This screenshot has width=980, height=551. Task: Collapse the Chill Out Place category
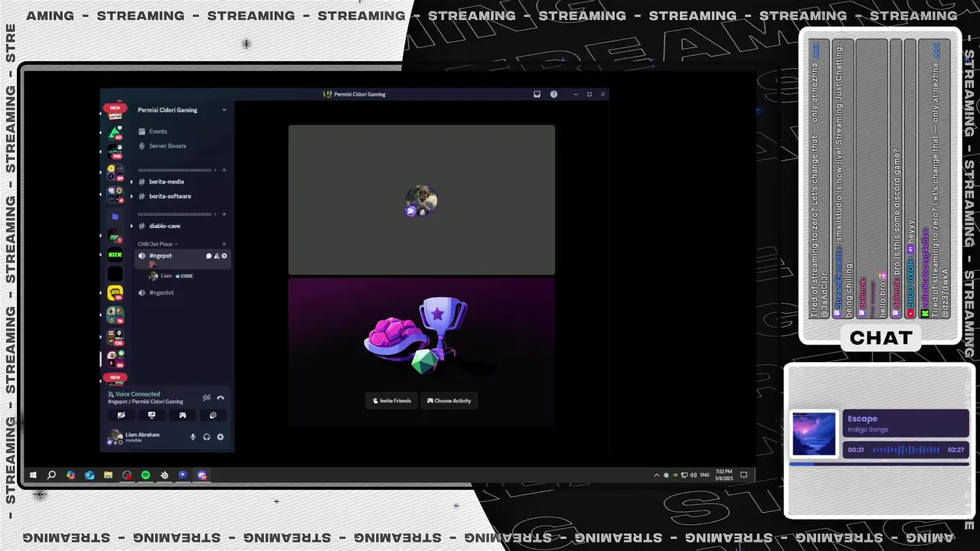tap(157, 244)
